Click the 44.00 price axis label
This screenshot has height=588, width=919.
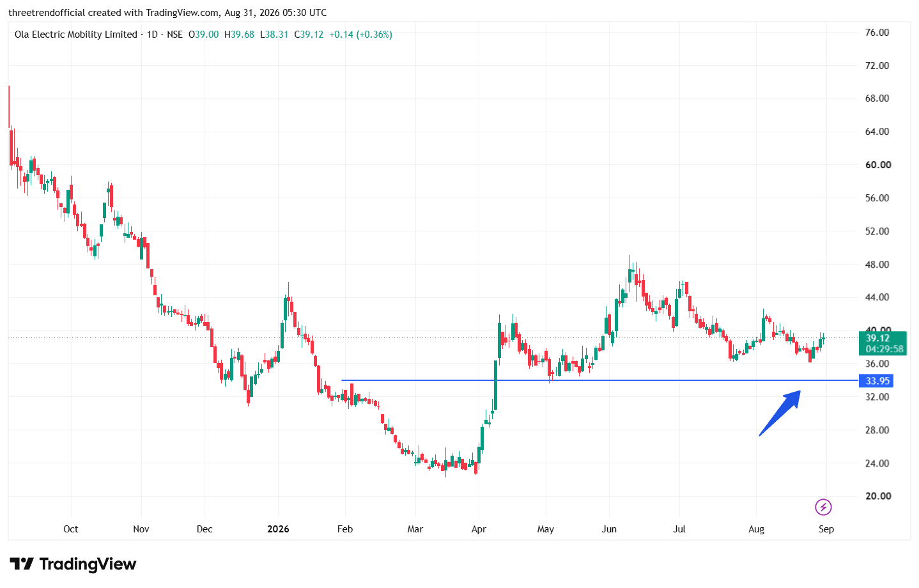[877, 297]
